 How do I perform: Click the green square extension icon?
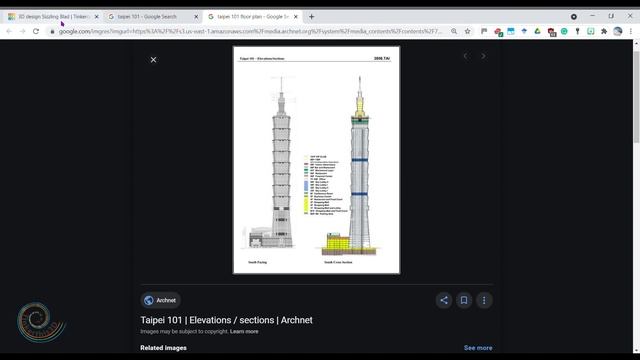591,31
